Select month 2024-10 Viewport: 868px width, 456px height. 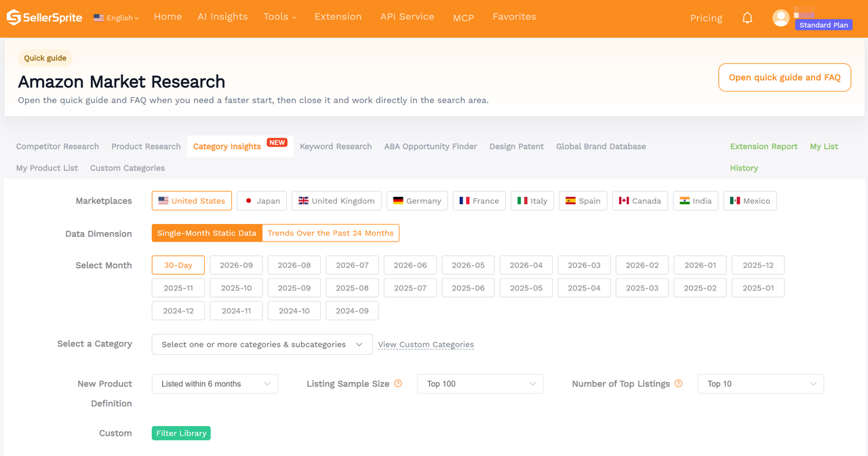click(294, 311)
